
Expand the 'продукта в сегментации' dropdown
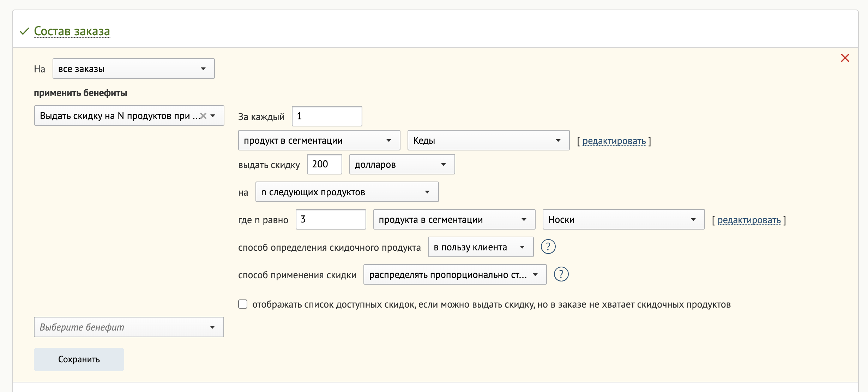click(x=454, y=219)
